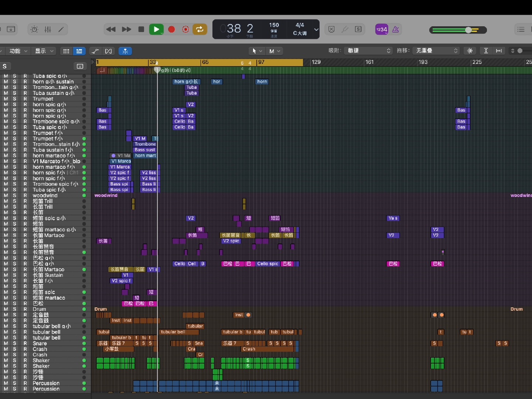Click the global tracks button above headers
This screenshot has height=399, width=532.
[80, 66]
